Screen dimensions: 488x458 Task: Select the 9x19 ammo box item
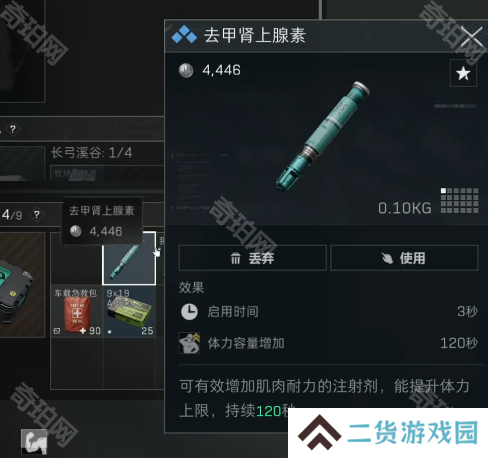[130, 311]
